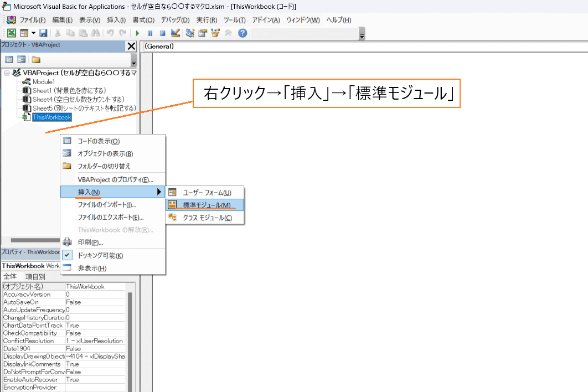Click View Object icon in project pane

[22, 60]
